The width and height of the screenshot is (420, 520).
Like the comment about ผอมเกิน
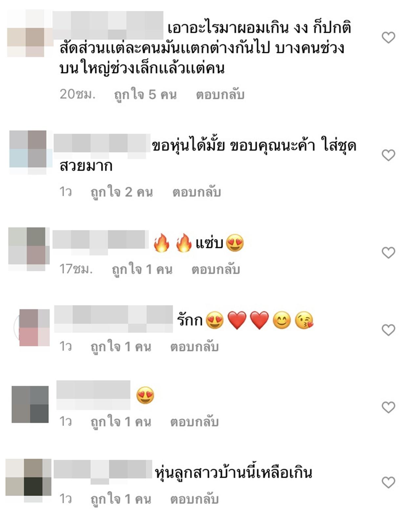(388, 38)
